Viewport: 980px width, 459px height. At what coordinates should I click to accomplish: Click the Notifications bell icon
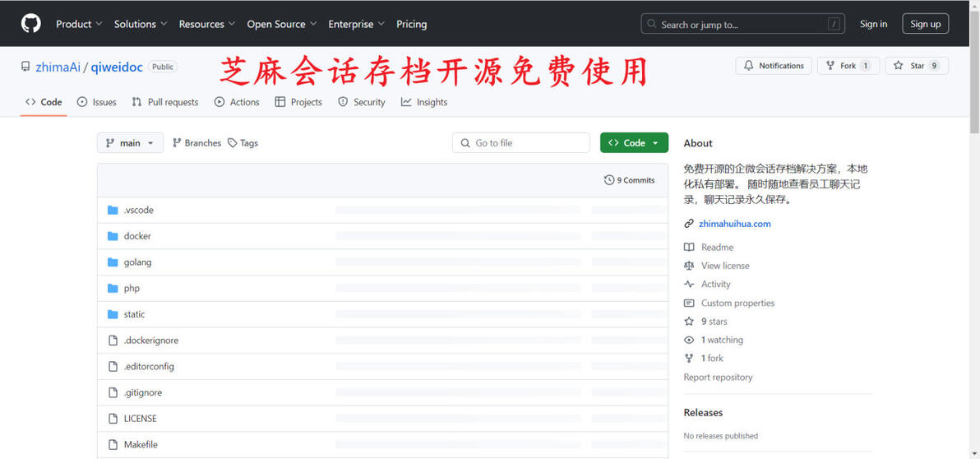click(x=749, y=66)
